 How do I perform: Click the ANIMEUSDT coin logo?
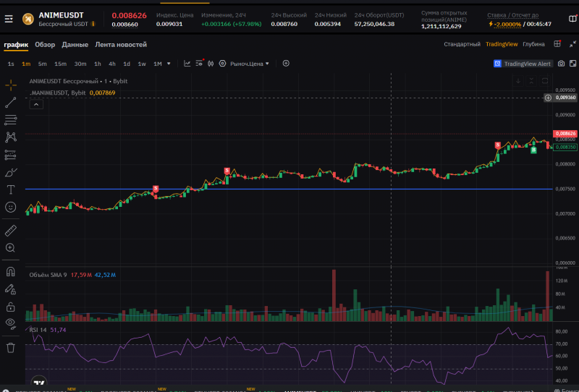click(28, 19)
